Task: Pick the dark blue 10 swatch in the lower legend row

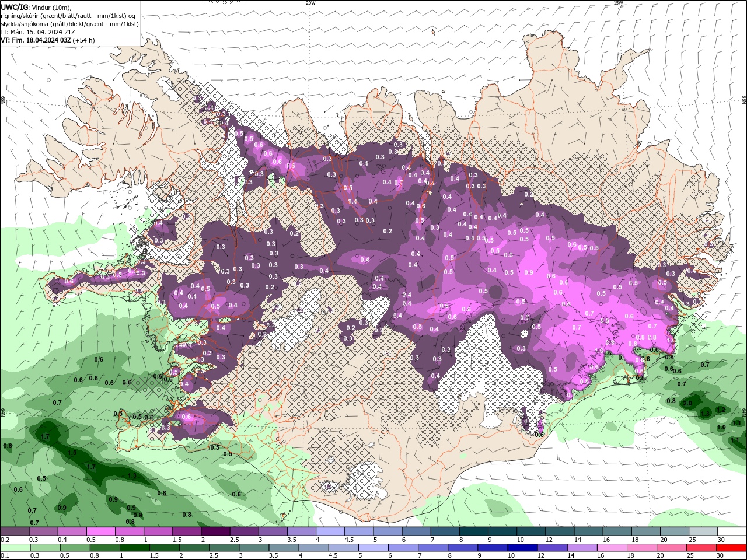Action: 521,548
